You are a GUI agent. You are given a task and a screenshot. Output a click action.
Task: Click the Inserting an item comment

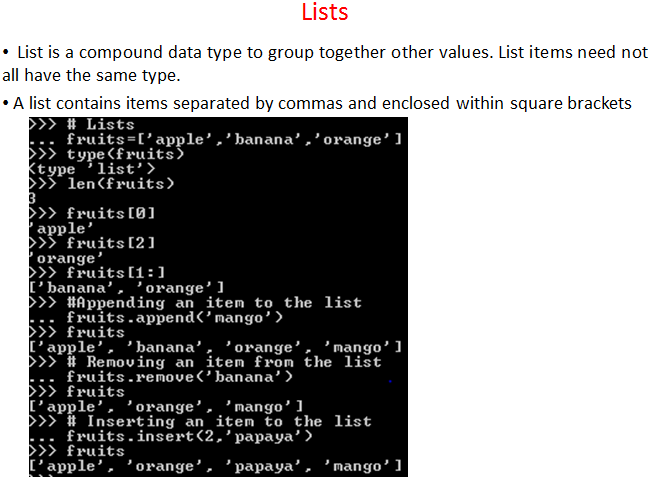pyautogui.click(x=200, y=421)
